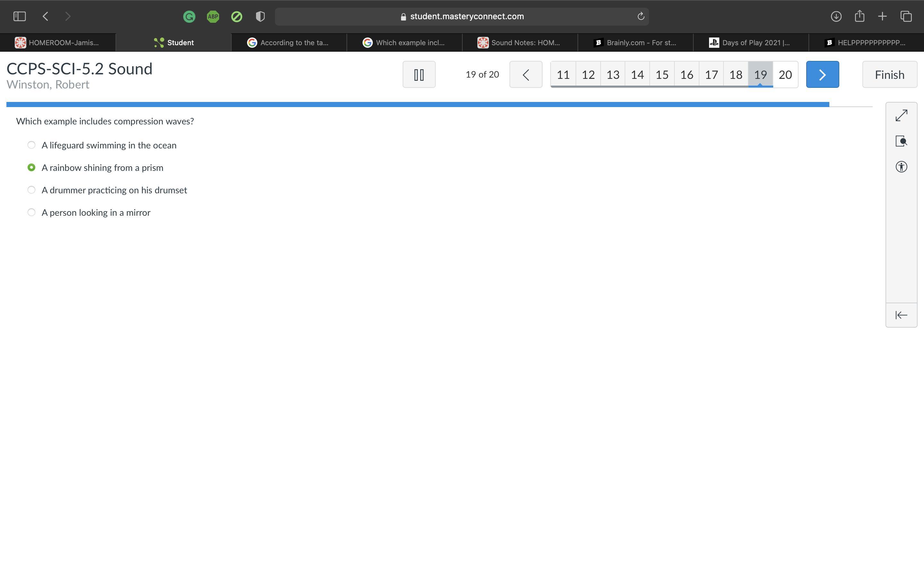The height and width of the screenshot is (577, 924).
Task: Collapse the side tool panel arrow
Action: [901, 315]
